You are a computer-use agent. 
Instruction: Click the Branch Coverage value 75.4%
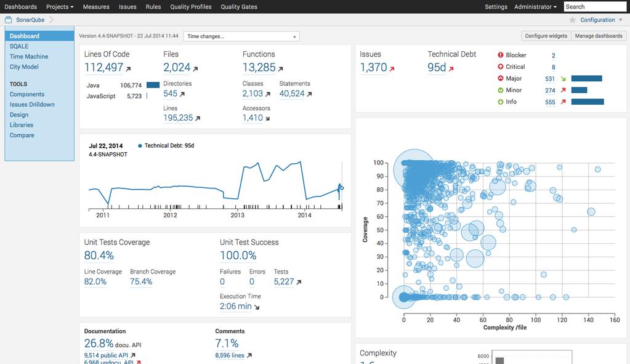point(141,281)
